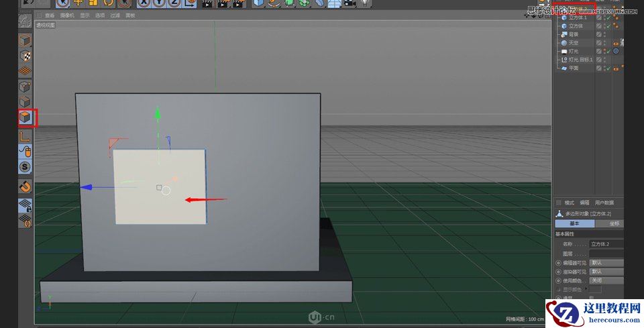Click the planar workplane icon

point(25,221)
